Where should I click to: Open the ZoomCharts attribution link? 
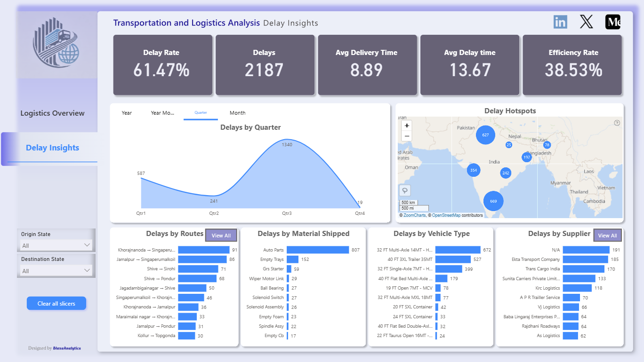click(x=414, y=215)
